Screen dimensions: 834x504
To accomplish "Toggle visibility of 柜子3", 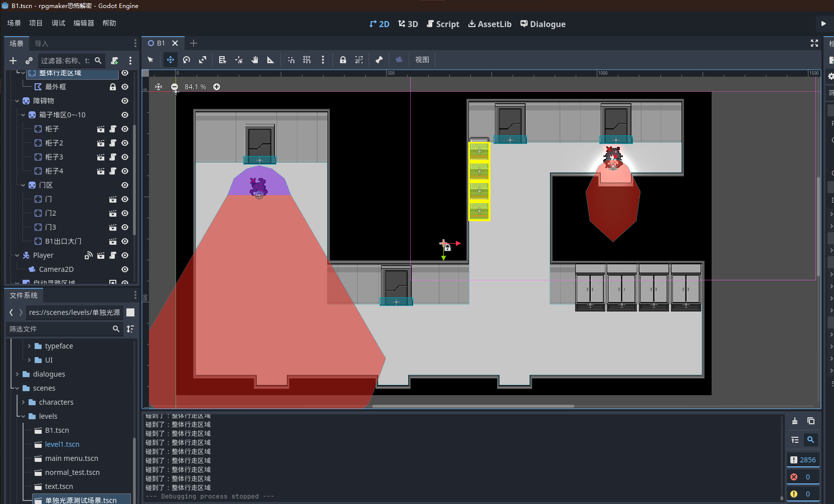I will (125, 157).
